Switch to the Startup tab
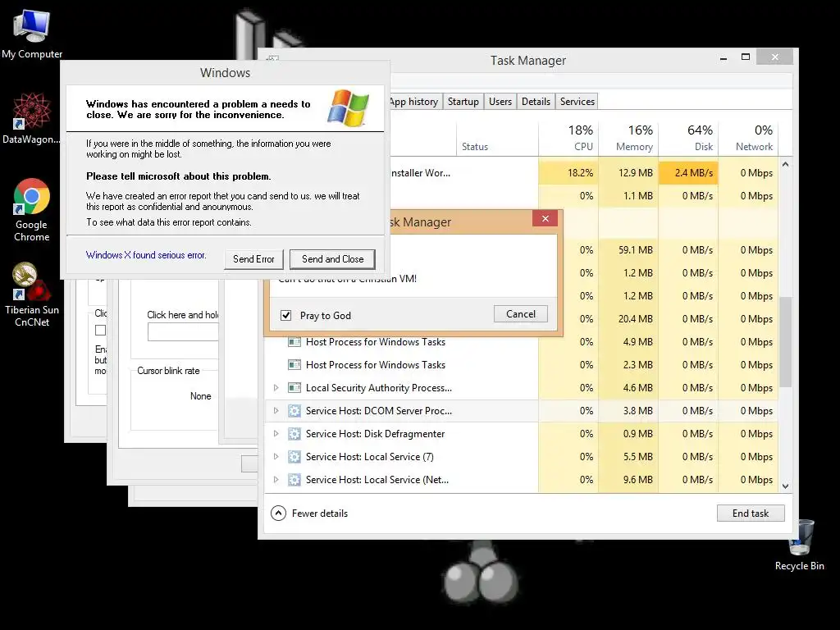This screenshot has width=840, height=630. point(463,102)
